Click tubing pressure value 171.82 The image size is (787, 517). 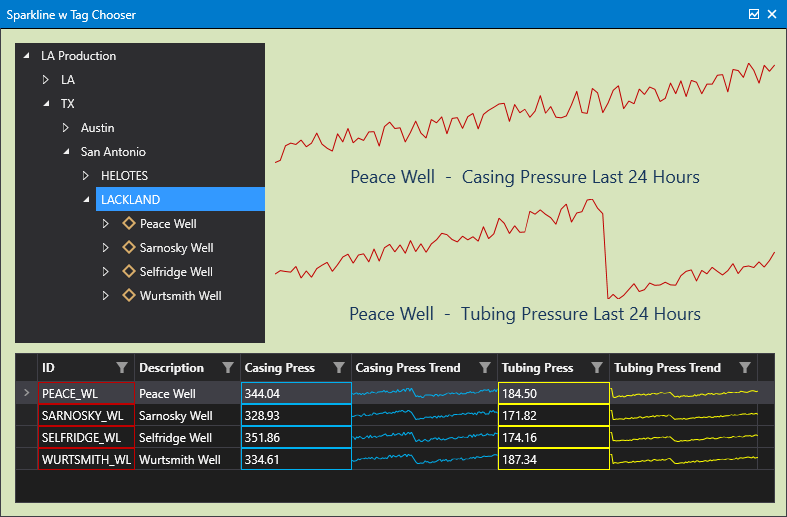(554, 415)
